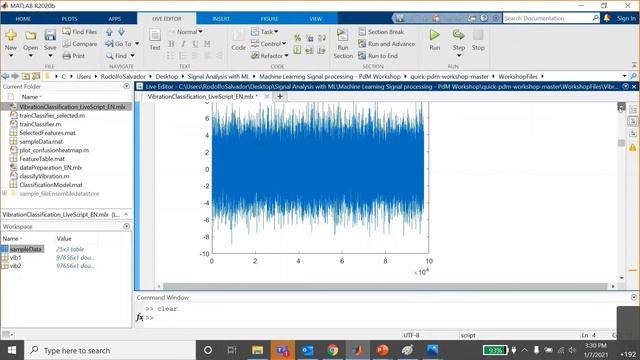The image size is (640, 360).
Task: Select trainClassifier.m in Current Folder
Action: [40, 124]
